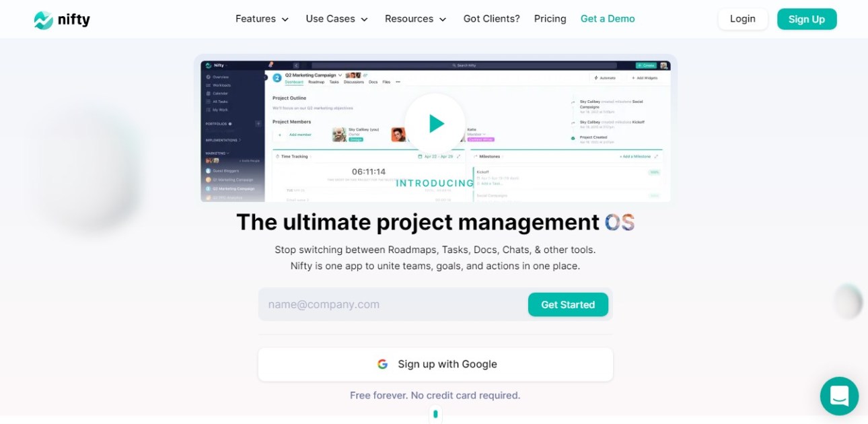The height and width of the screenshot is (424, 868).
Task: Click the Nifty logo in the header
Action: tap(62, 20)
